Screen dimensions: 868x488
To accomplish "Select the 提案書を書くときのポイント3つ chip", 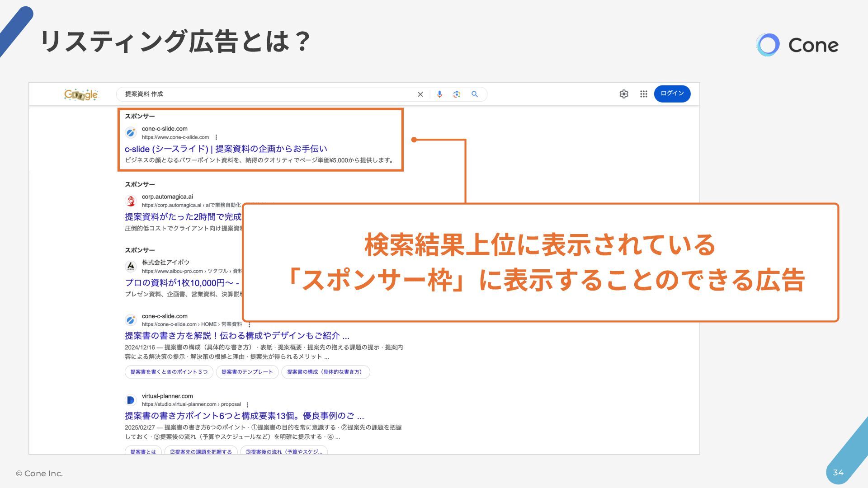I will [x=169, y=372].
